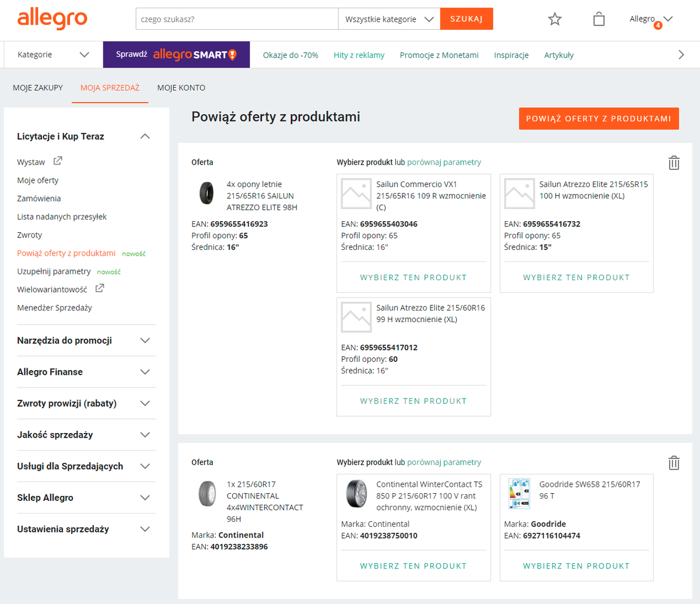The image size is (700, 604).
Task: Expand the Allegro Finanse section
Action: (x=145, y=372)
